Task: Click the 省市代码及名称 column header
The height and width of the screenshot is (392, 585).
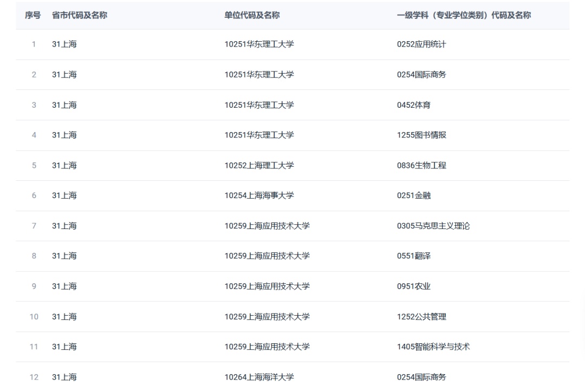Action: (80, 15)
